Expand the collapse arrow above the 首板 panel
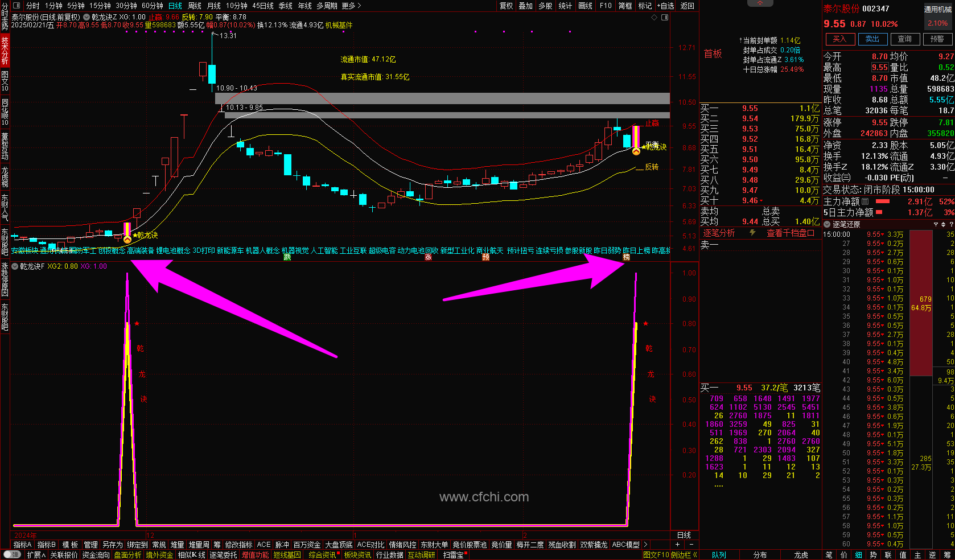 [760, 3]
